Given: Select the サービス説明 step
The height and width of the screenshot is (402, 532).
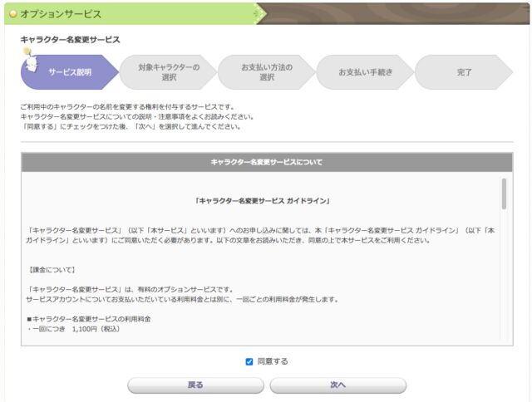Looking at the screenshot, I should tap(70, 72).
